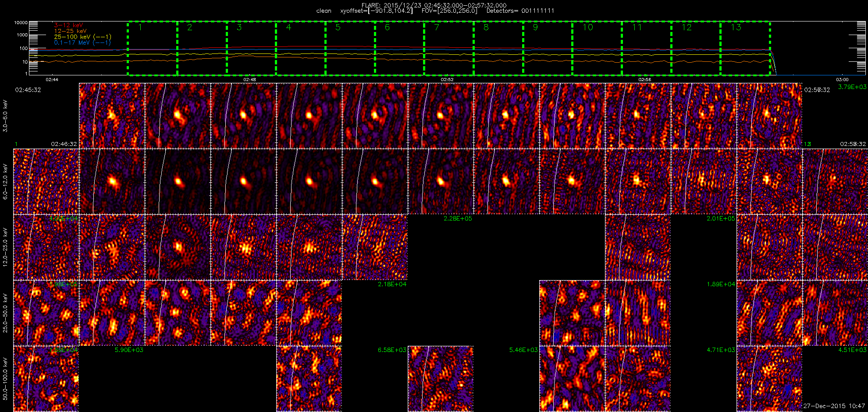This screenshot has width=868, height=412.
Task: Open the 3.0-6.0 keV image for interval 12
Action: pos(769,116)
